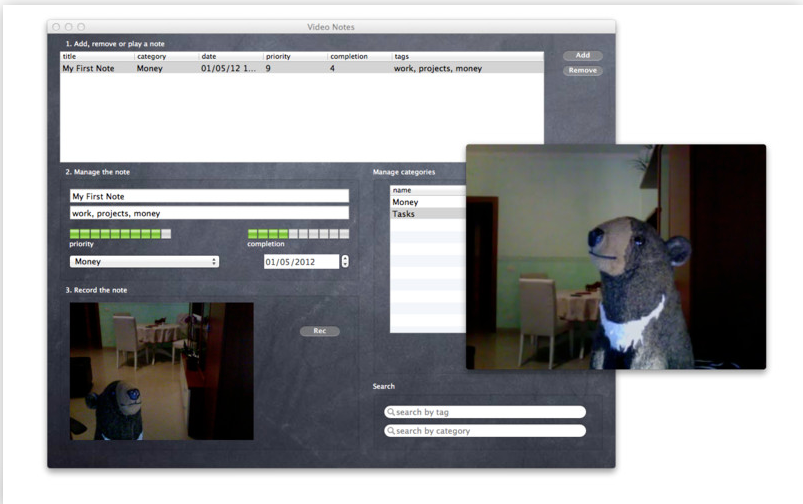Screen dimensions: 803x504
Task: Click the Add note button
Action: 582,55
